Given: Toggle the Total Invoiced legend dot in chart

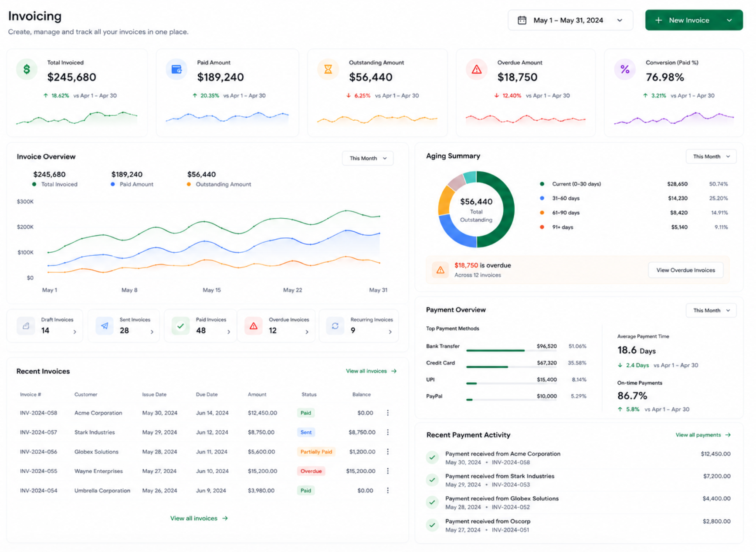Looking at the screenshot, I should click(34, 184).
